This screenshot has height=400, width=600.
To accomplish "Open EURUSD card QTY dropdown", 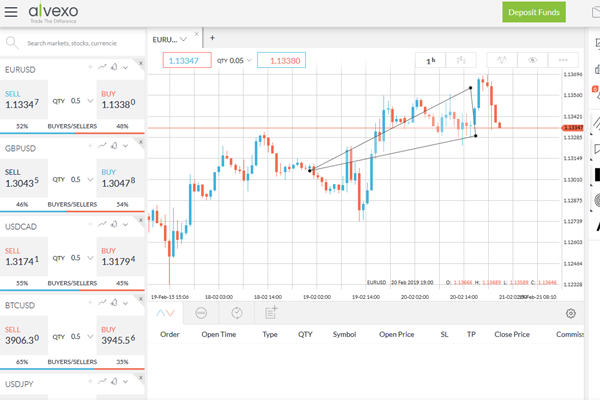I will pos(90,101).
